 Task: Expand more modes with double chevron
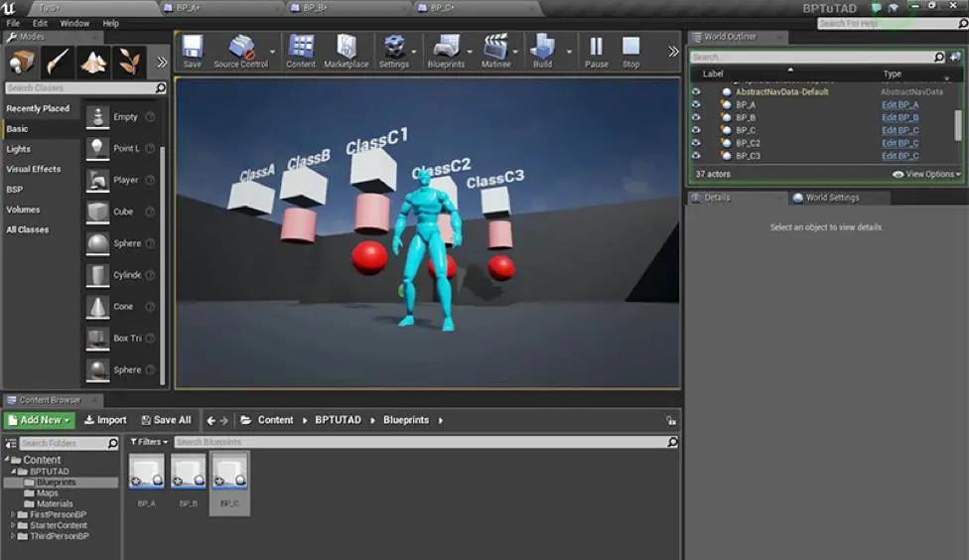point(161,63)
